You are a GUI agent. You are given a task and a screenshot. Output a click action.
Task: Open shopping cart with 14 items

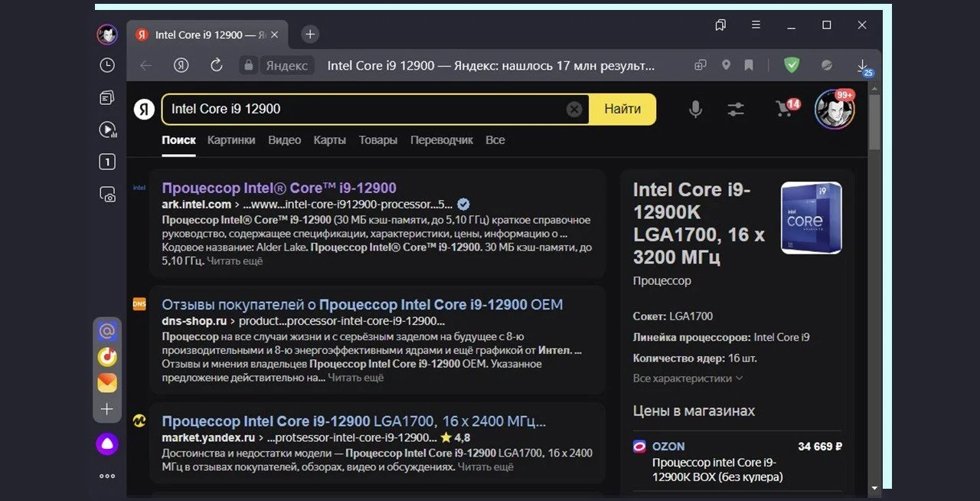point(787,108)
